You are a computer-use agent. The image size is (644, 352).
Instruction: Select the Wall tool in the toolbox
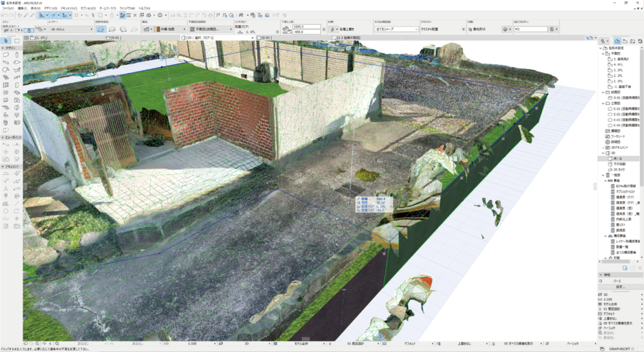pos(6,55)
